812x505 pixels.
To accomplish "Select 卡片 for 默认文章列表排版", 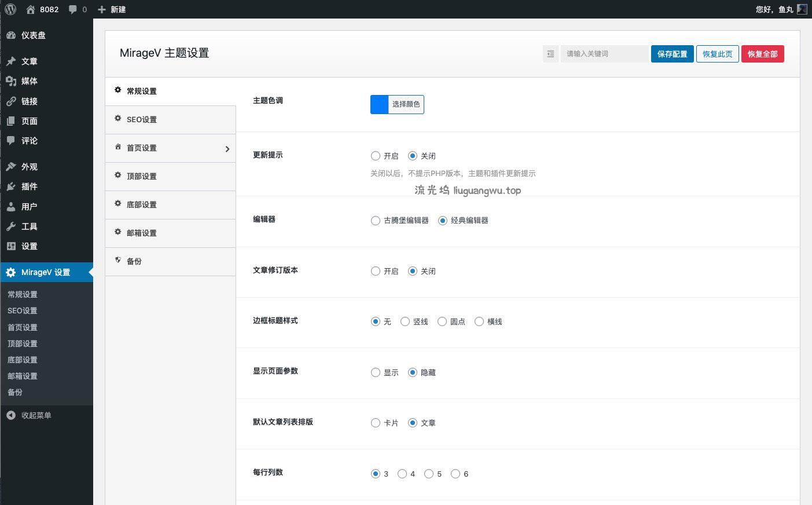I will click(376, 423).
